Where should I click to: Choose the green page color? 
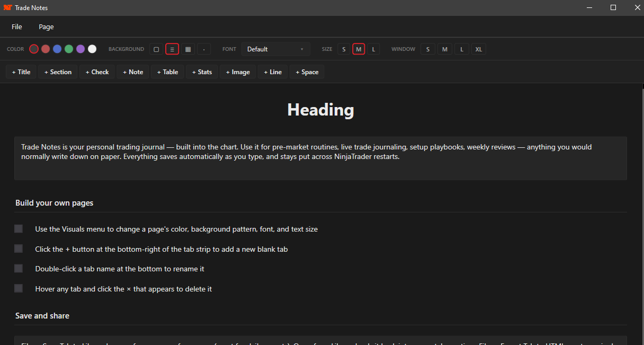point(69,49)
